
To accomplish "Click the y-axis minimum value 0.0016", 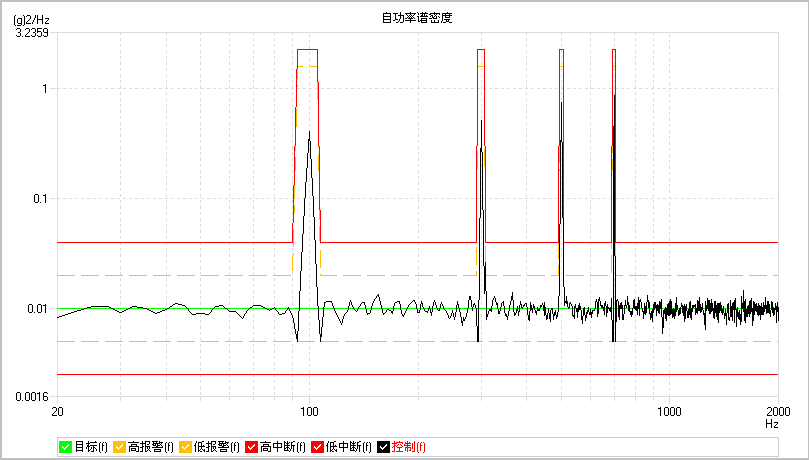I will (x=32, y=397).
